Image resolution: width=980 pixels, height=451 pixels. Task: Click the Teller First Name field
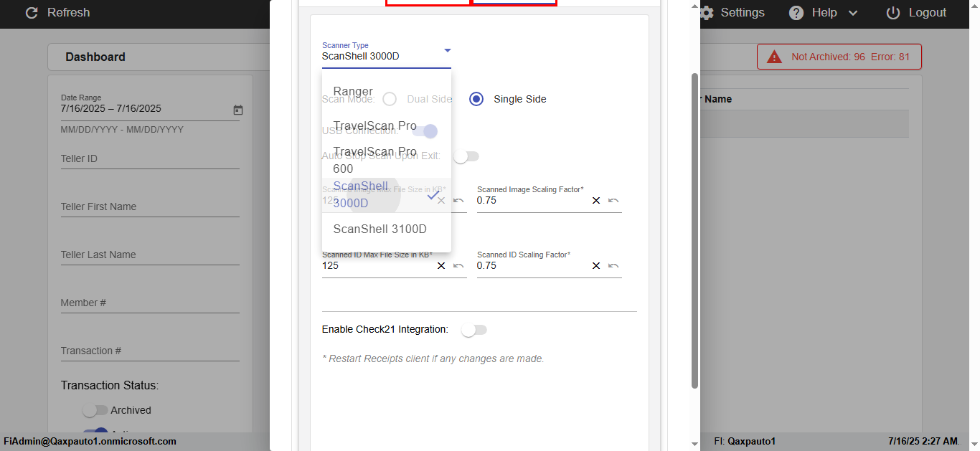[150, 206]
